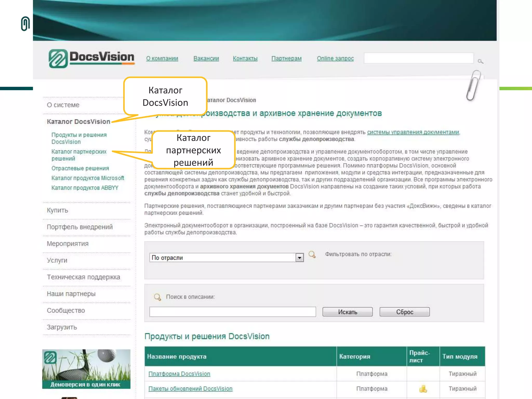Screen dimensions: 532x399
Task: Click the top site search field
Action: (418, 58)
